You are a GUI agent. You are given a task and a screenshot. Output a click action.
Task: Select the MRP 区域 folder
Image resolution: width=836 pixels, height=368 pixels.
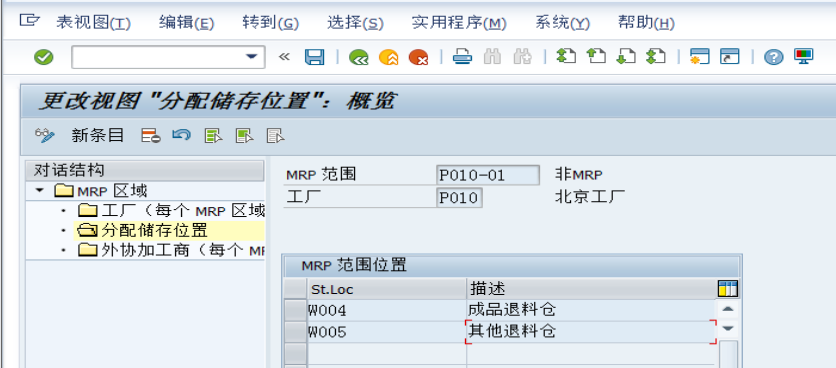click(101, 190)
